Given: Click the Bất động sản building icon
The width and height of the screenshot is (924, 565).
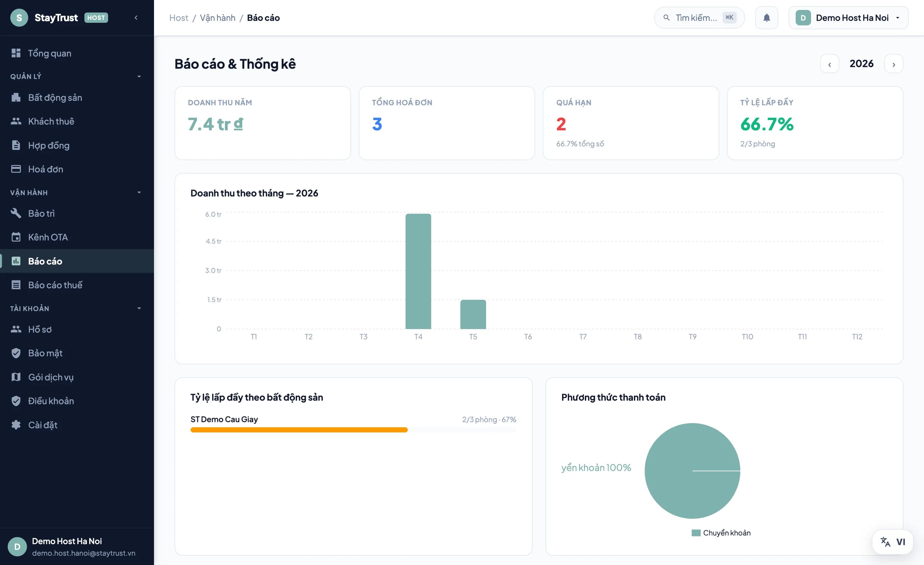Looking at the screenshot, I should pos(16,98).
